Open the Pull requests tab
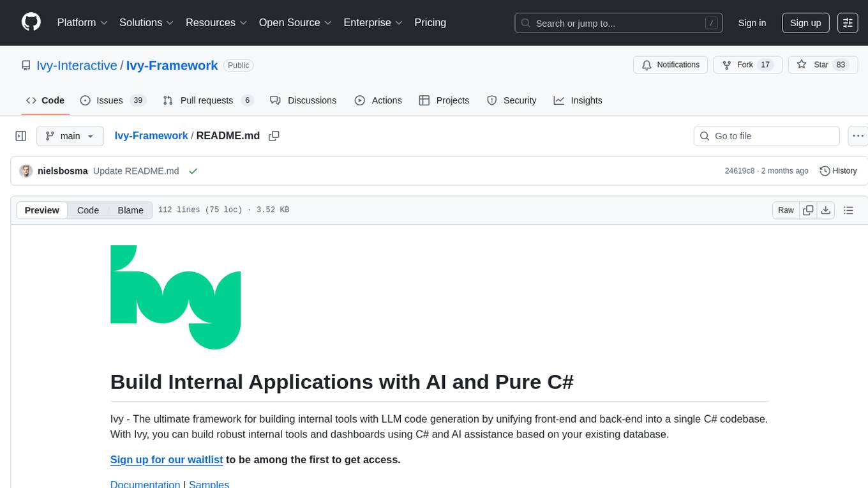Screen dimensions: 868x488 pyautogui.click(x=208, y=100)
